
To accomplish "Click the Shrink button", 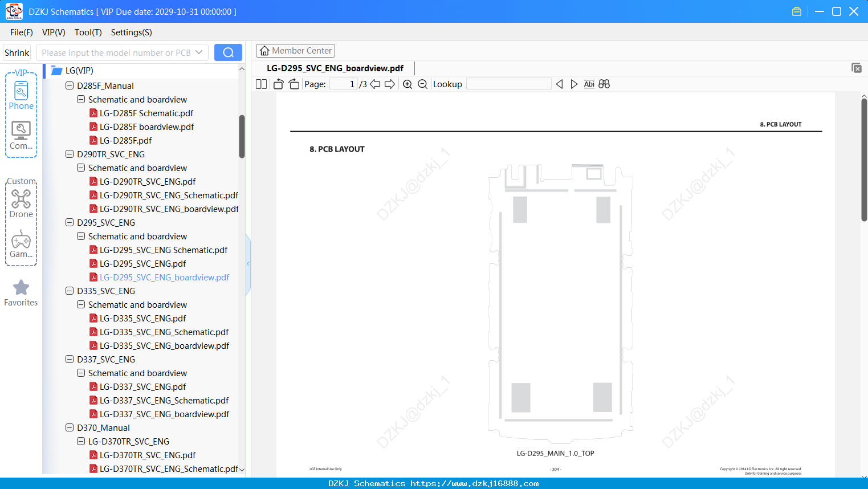I will point(17,52).
